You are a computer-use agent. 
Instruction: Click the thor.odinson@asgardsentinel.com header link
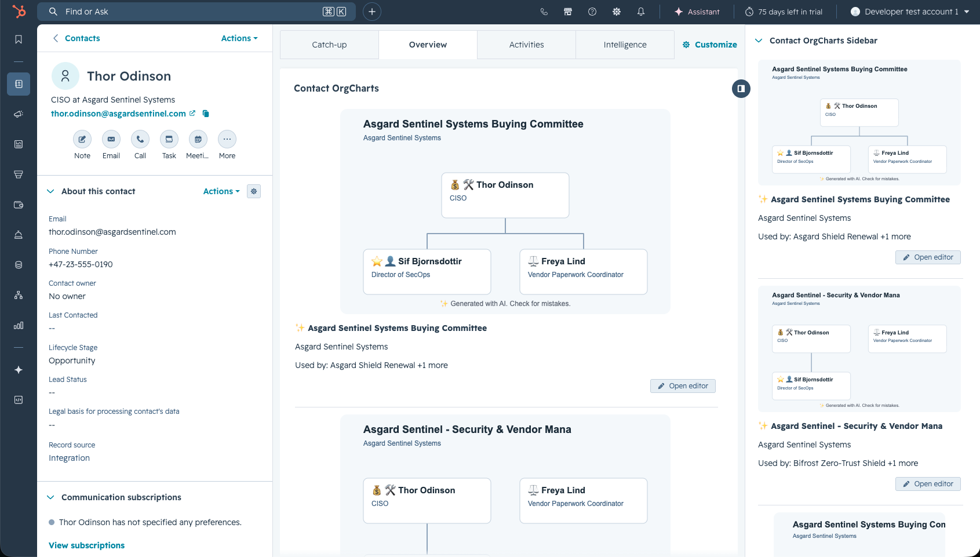click(x=118, y=114)
